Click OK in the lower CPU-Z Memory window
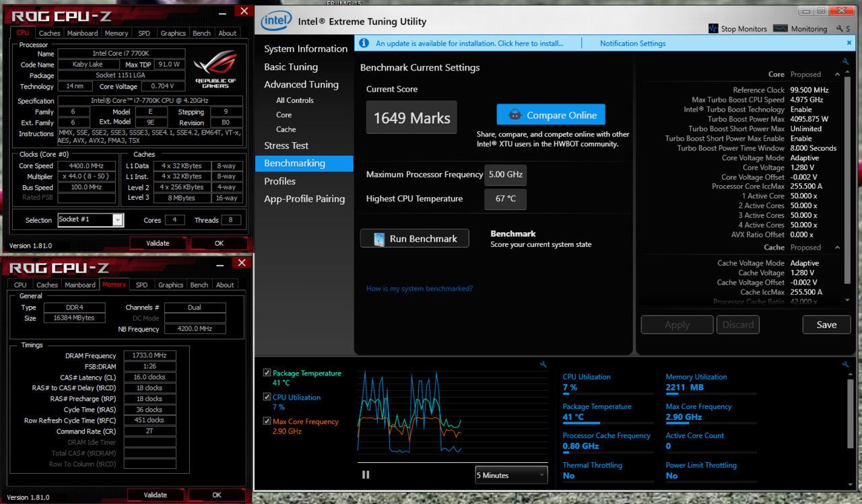This screenshot has width=862, height=504. coord(217,495)
